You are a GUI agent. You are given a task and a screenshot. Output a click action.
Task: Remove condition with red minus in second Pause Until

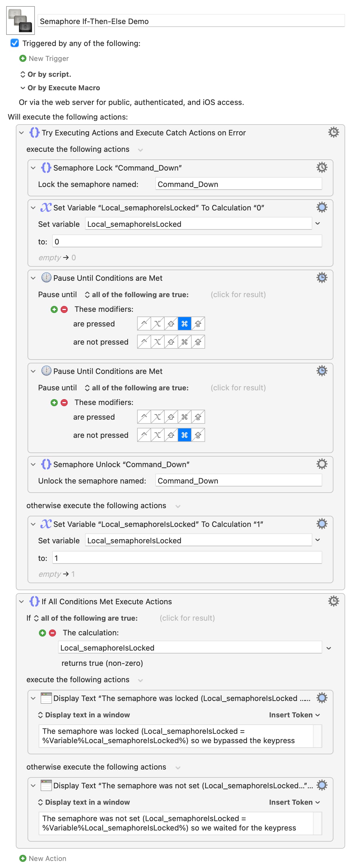pyautogui.click(x=64, y=402)
